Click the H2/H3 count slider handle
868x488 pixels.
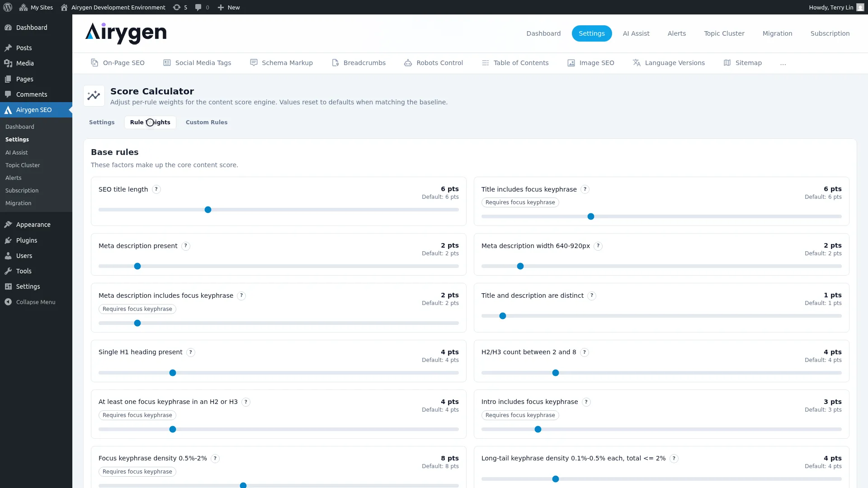(556, 373)
